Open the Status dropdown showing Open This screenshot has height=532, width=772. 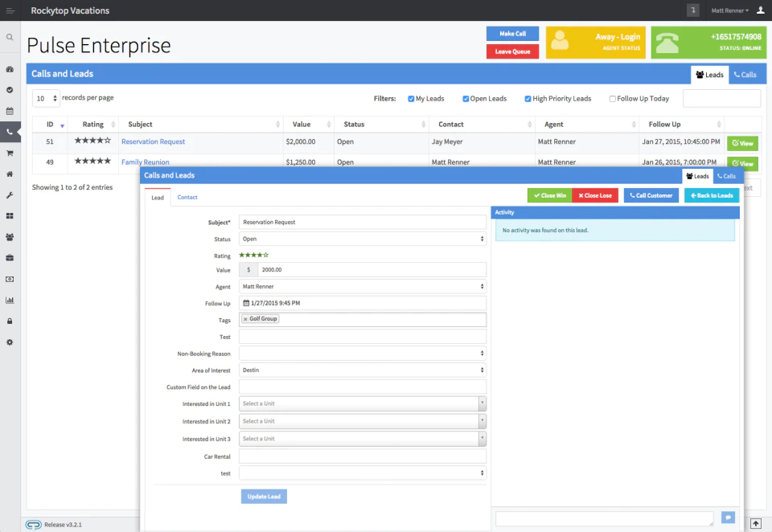coord(363,239)
